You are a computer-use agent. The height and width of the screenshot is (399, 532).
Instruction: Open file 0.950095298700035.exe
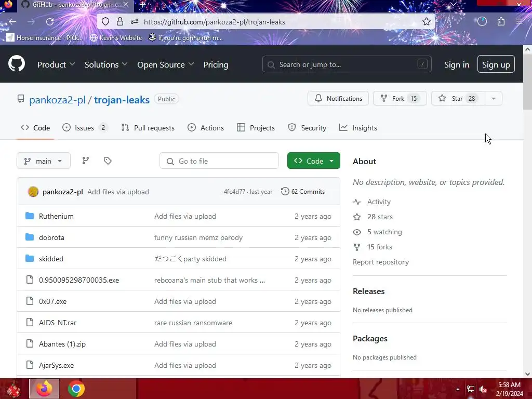(79, 280)
